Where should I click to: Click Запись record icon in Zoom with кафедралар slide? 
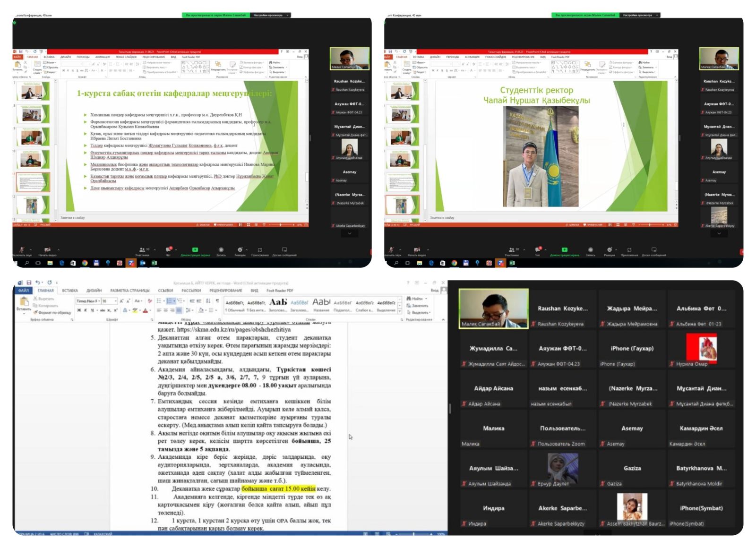(x=221, y=251)
